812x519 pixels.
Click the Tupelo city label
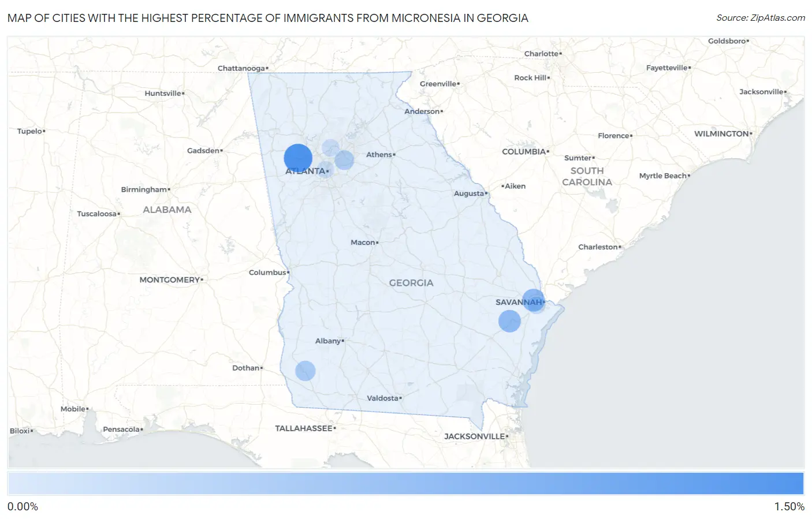(x=29, y=132)
